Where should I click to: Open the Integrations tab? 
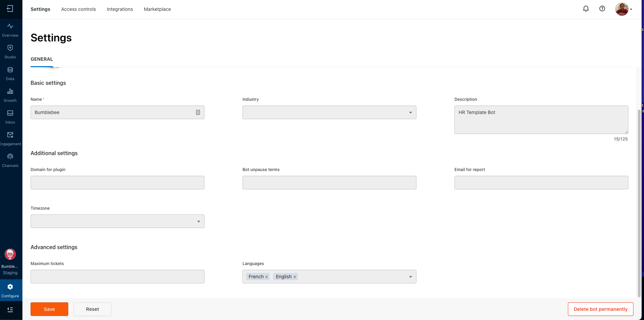pyautogui.click(x=120, y=9)
